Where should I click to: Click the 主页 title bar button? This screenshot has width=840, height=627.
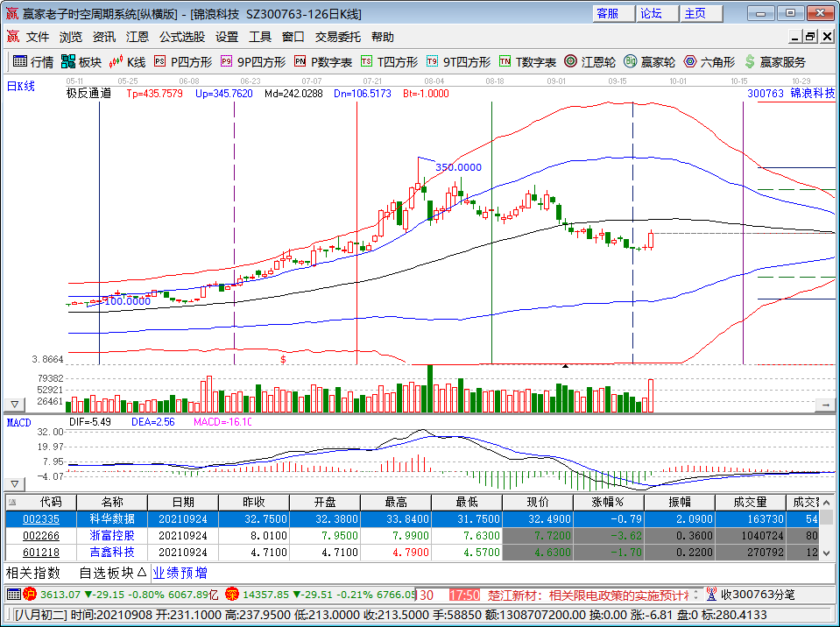(x=701, y=13)
